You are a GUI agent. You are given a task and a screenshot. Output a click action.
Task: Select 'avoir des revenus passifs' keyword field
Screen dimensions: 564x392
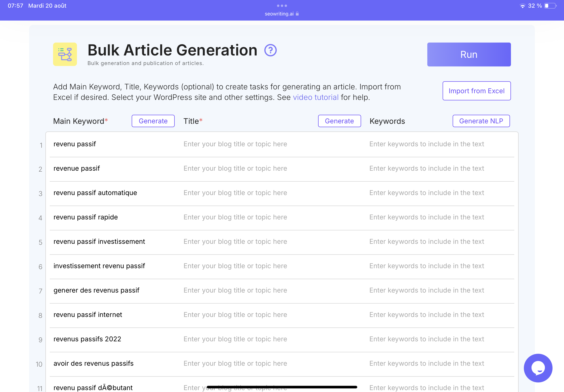coord(114,363)
